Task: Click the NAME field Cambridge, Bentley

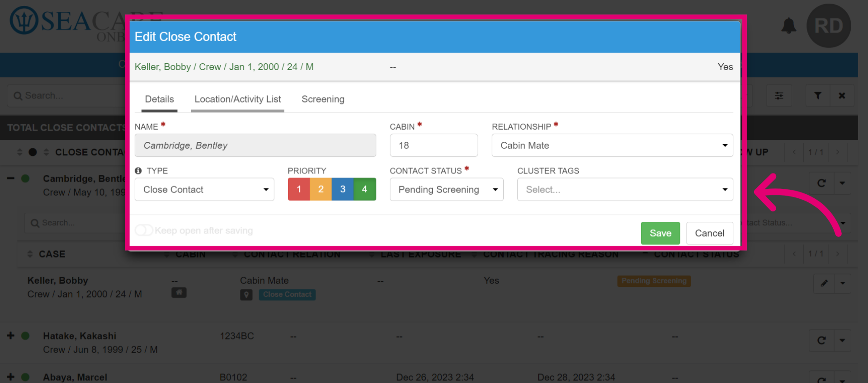Action: (x=255, y=145)
